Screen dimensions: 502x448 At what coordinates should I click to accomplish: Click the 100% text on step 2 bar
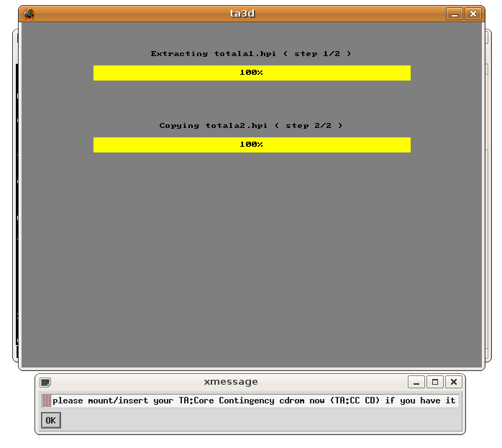click(251, 145)
